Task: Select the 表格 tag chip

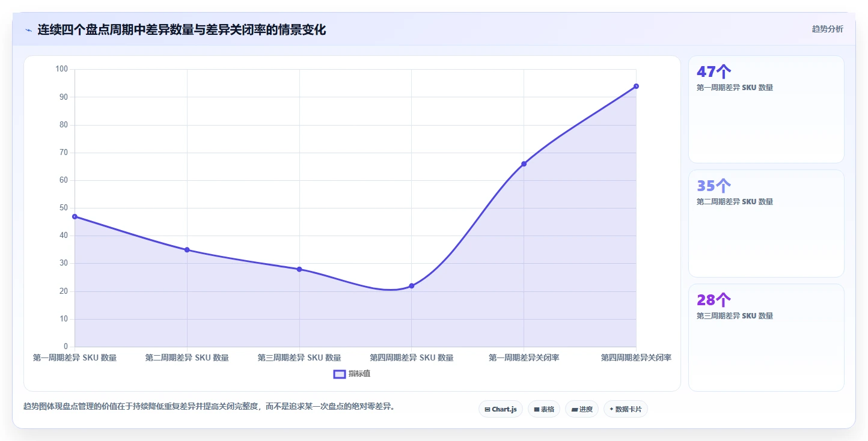Action: pyautogui.click(x=544, y=409)
